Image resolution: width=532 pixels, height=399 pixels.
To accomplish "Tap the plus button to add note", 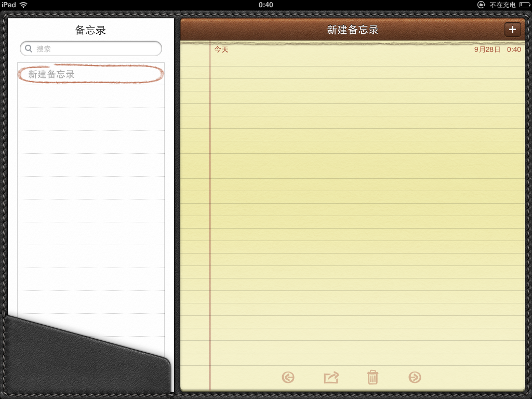I will [512, 30].
